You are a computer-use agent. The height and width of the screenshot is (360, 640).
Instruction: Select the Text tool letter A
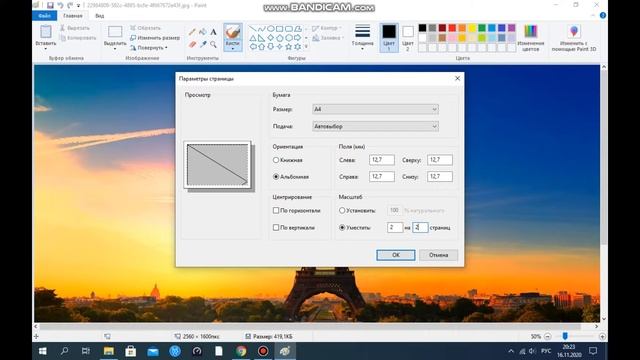coord(213,32)
